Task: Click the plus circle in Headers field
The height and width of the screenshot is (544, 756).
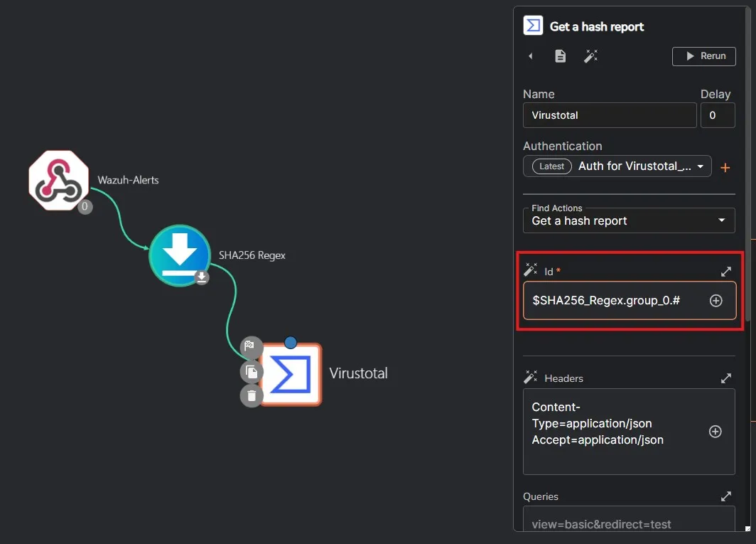Action: 715,432
